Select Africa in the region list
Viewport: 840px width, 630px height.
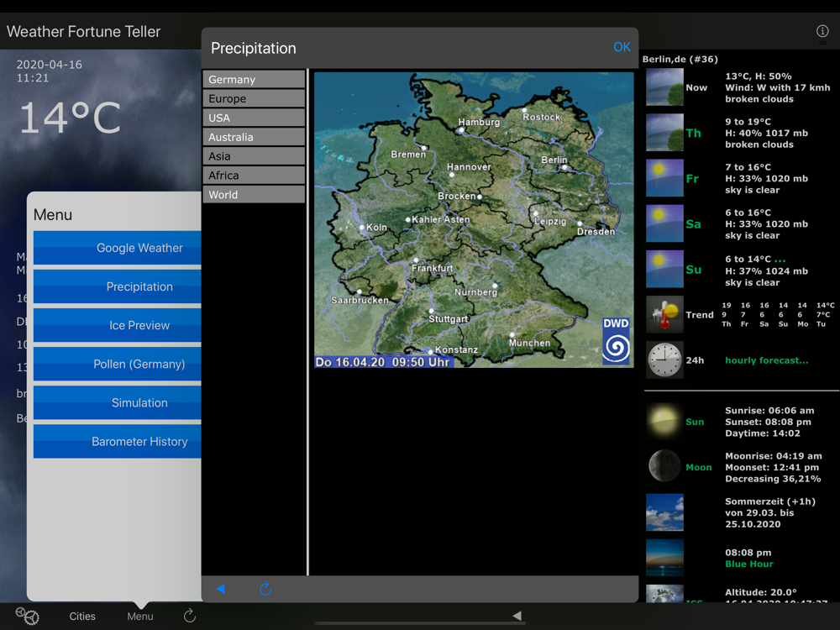[254, 176]
